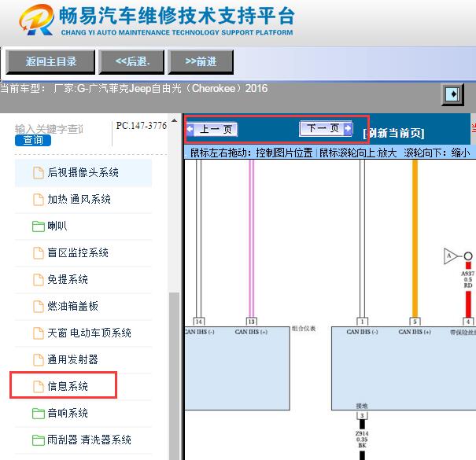Click the left arrow icon on 上一页
Screen dimensions: 476x460
pos(190,129)
